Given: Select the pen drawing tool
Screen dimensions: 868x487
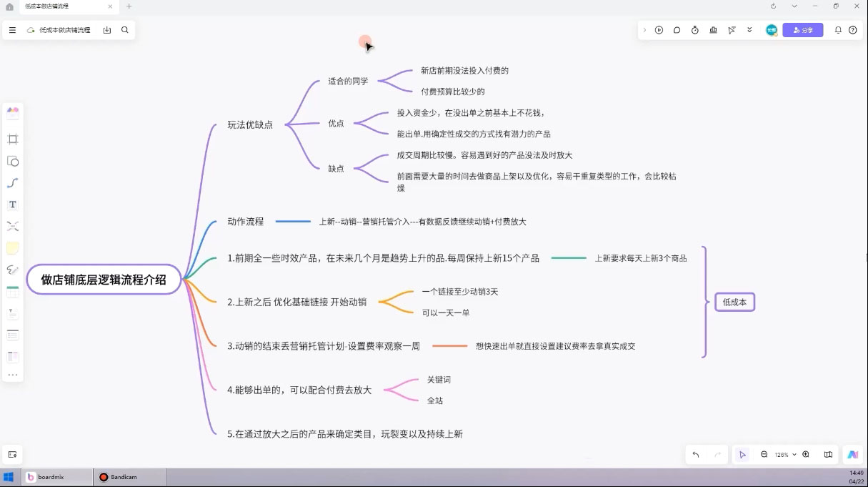Looking at the screenshot, I should [13, 269].
